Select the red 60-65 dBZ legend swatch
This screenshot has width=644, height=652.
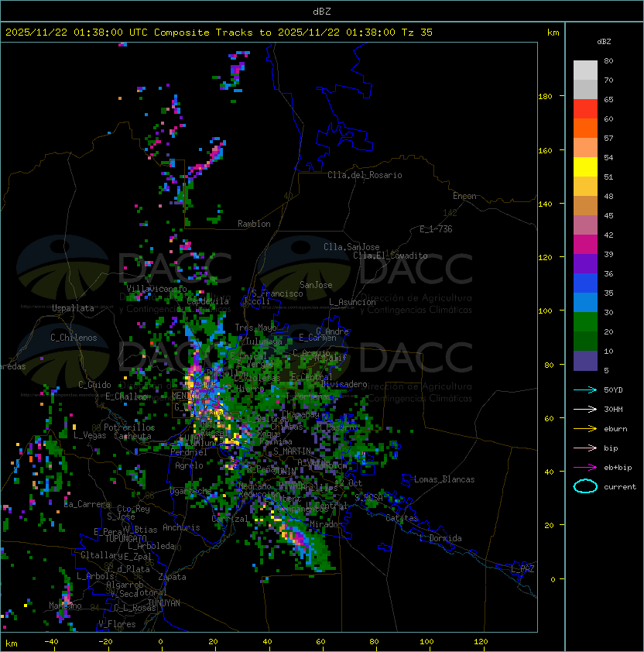tap(585, 109)
